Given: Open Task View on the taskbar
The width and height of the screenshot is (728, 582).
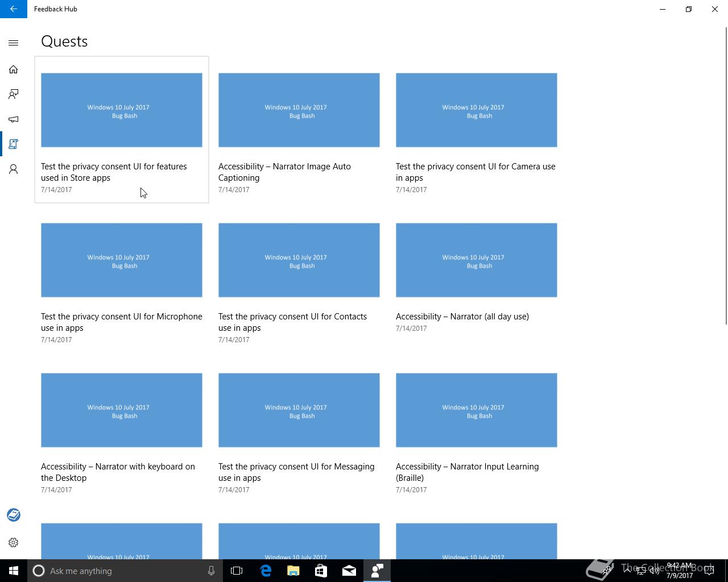Looking at the screenshot, I should pyautogui.click(x=237, y=571).
